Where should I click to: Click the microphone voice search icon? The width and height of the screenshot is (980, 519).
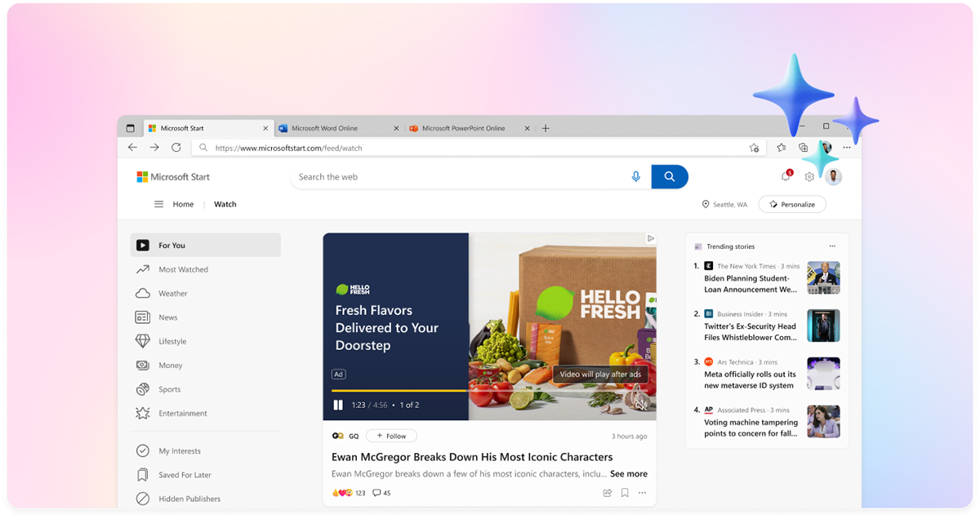(636, 176)
